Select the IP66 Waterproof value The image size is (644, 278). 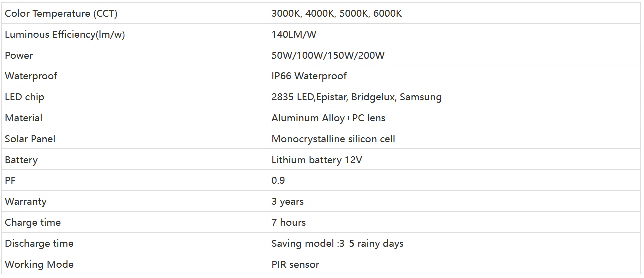[309, 76]
